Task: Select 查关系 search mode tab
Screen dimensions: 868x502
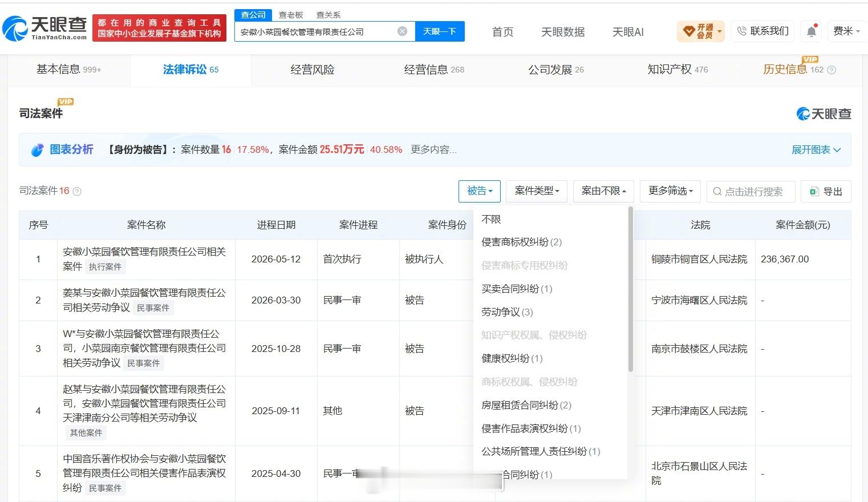Action: [x=328, y=15]
